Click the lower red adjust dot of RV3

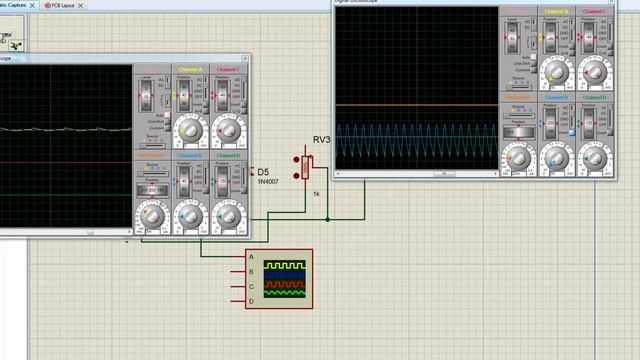click(296, 176)
